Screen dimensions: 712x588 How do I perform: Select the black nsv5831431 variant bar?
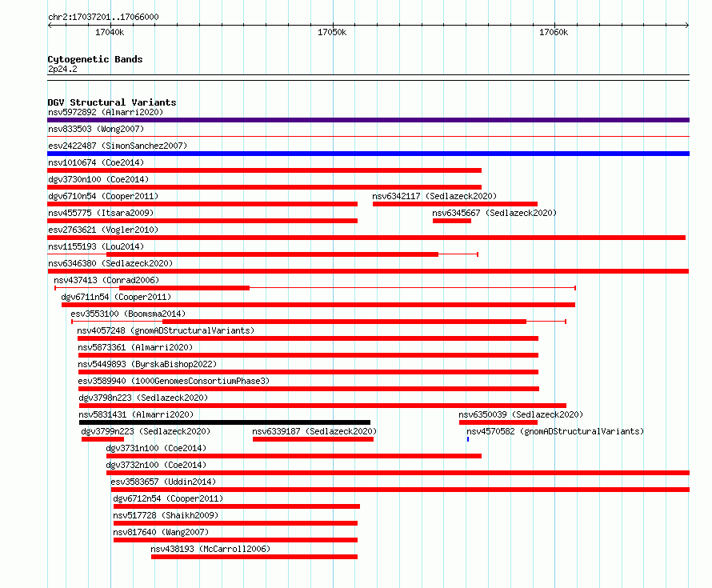tap(225, 422)
